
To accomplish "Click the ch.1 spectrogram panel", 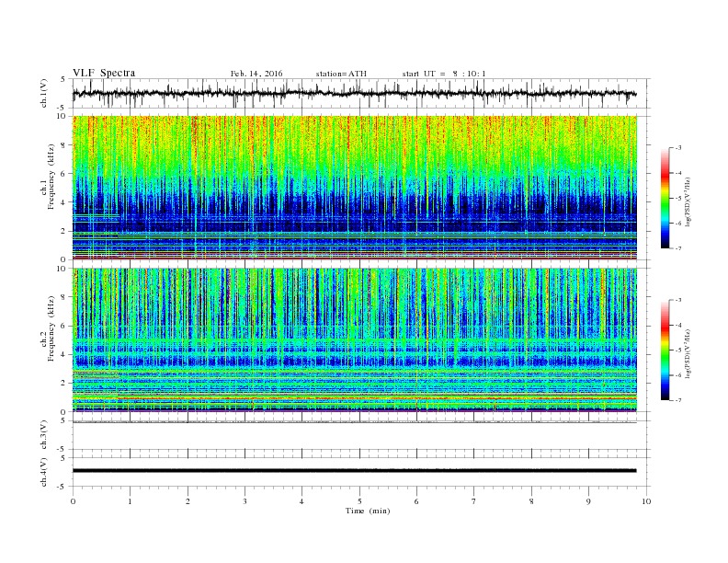I will pyautogui.click(x=355, y=188).
